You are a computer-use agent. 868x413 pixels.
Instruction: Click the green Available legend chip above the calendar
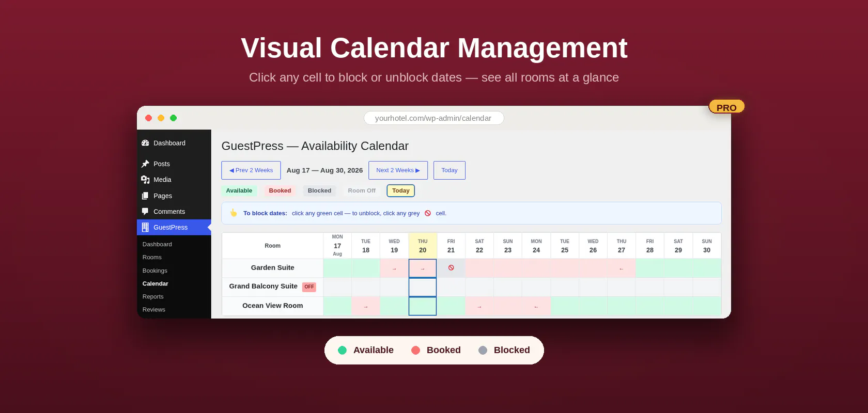click(x=239, y=190)
